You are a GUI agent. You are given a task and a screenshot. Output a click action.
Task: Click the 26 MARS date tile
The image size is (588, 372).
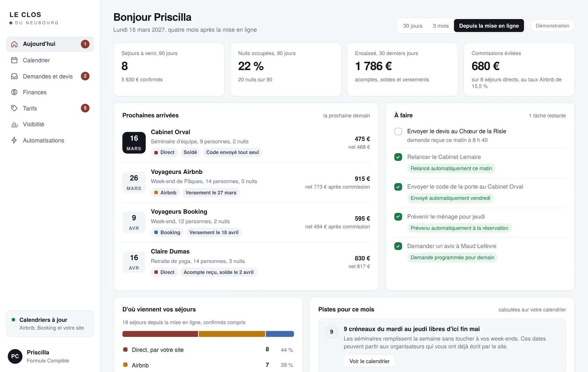point(134,182)
